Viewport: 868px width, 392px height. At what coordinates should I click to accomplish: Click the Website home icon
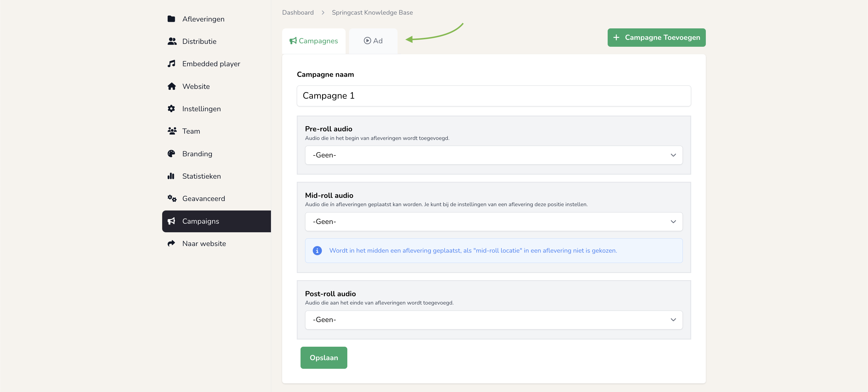172,86
